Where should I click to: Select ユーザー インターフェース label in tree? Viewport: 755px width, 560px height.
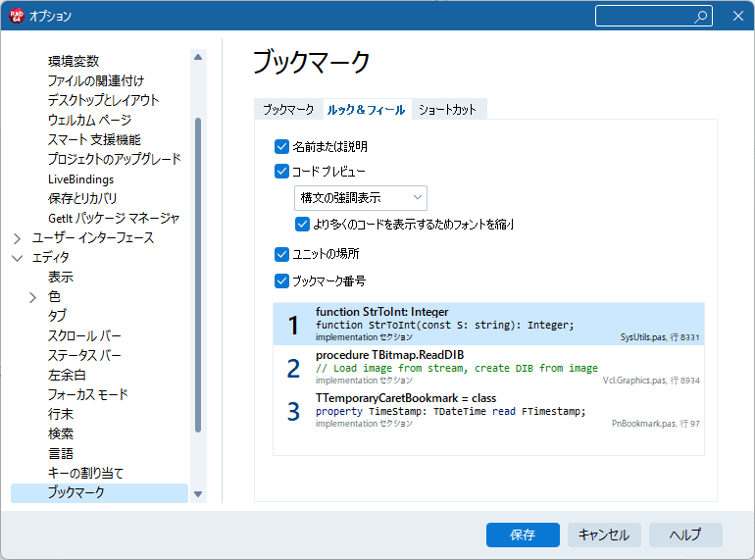[93, 238]
